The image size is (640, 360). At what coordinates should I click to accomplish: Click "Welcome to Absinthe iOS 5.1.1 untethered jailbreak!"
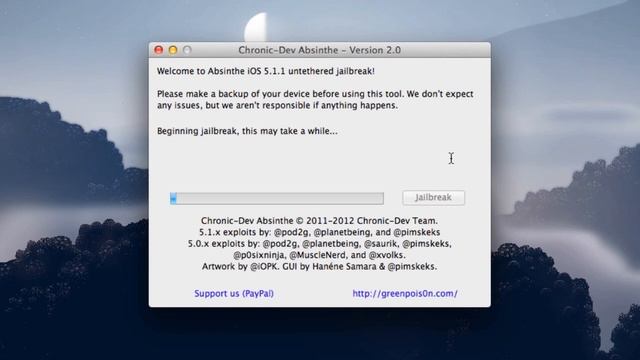266,71
